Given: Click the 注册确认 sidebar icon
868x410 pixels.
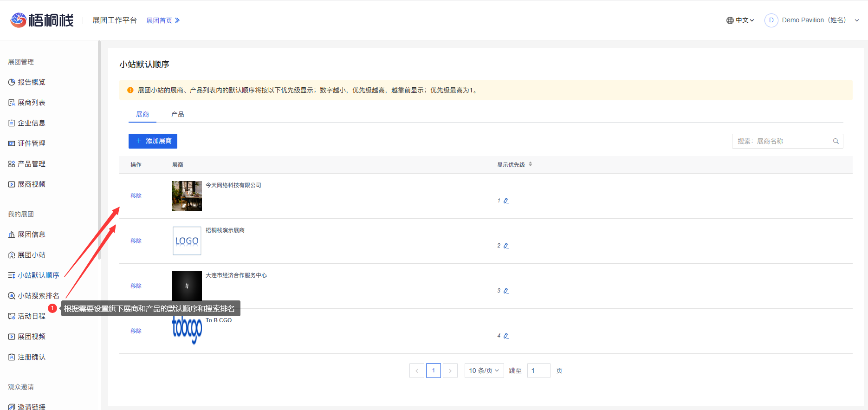Looking at the screenshot, I should point(12,357).
